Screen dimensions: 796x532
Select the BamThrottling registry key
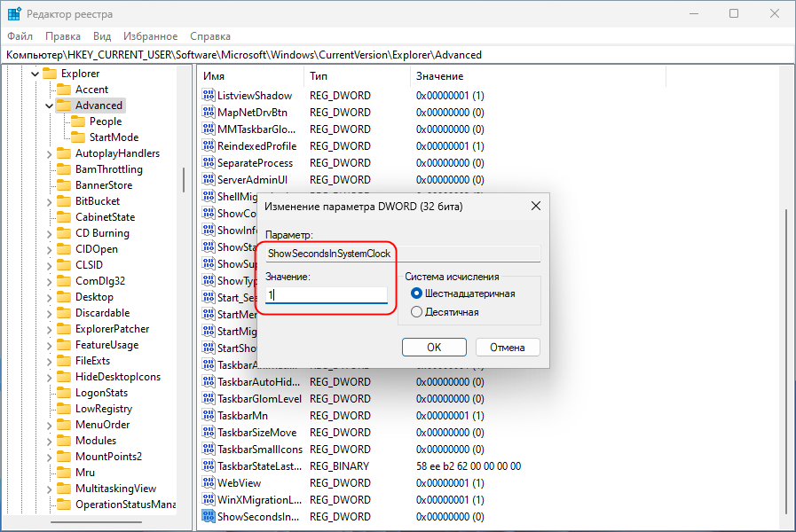(x=109, y=169)
